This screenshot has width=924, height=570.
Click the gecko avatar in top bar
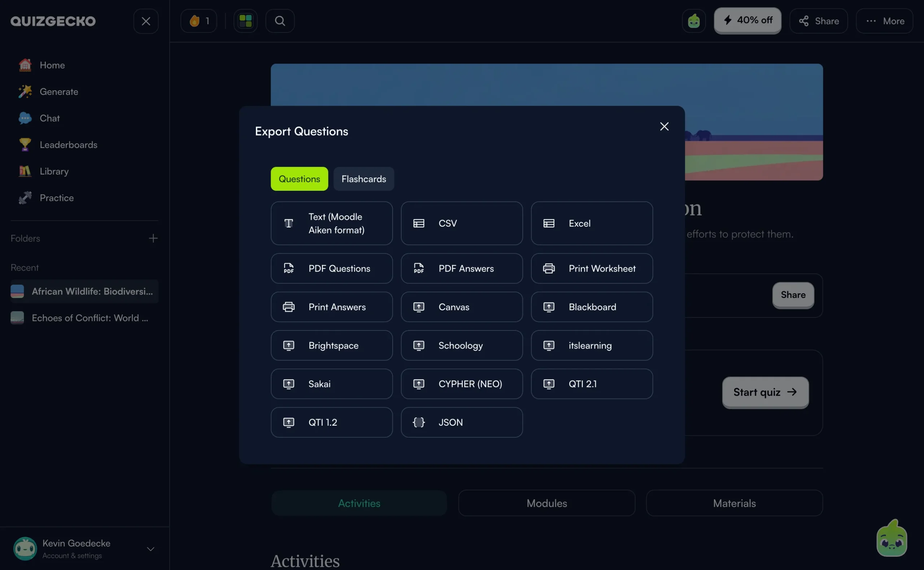tap(694, 21)
